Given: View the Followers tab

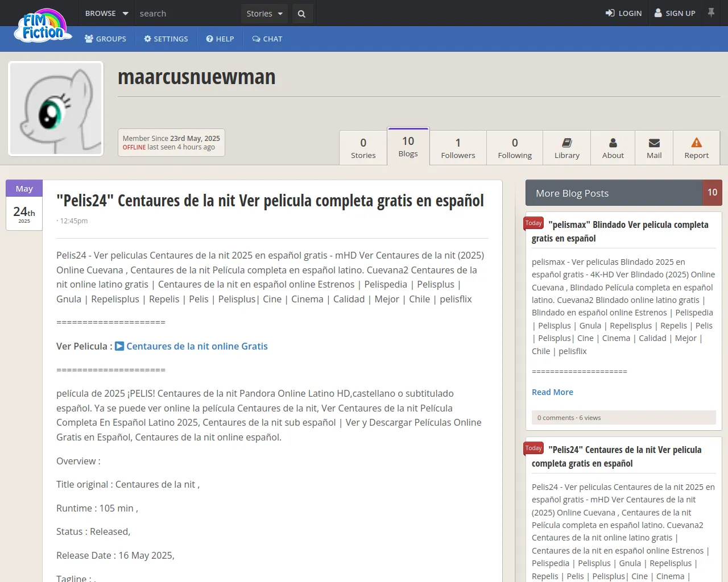Looking at the screenshot, I should click(458, 148).
